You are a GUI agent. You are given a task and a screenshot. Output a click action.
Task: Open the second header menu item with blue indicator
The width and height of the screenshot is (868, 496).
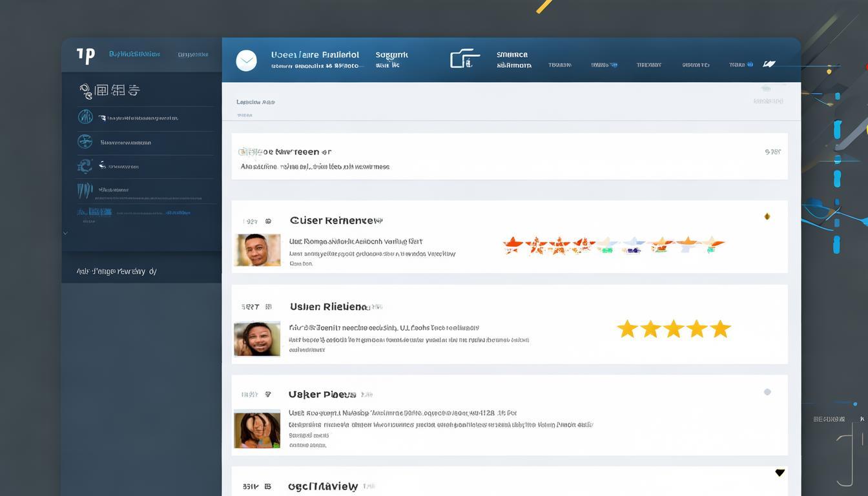click(604, 65)
